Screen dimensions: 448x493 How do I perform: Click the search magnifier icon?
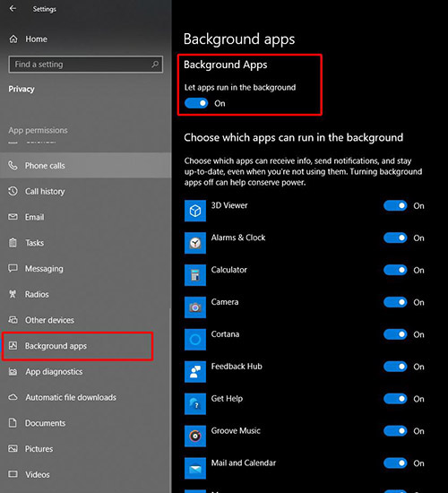(x=155, y=65)
